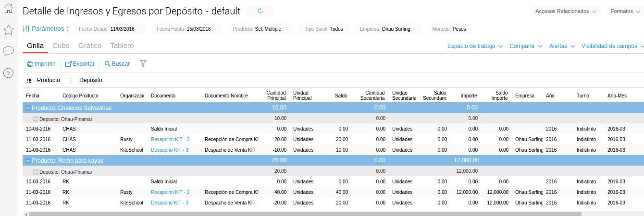Open first Recepcion KIT - 2 link

[170, 139]
